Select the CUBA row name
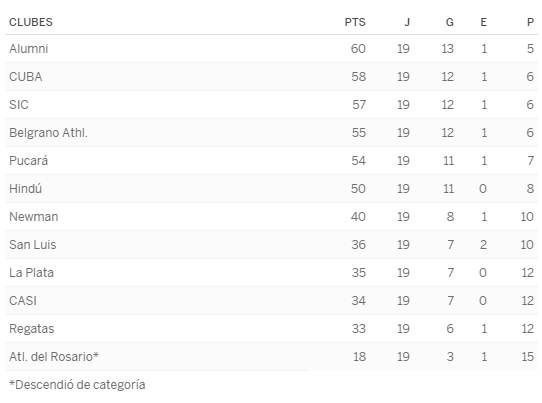 [x=26, y=77]
